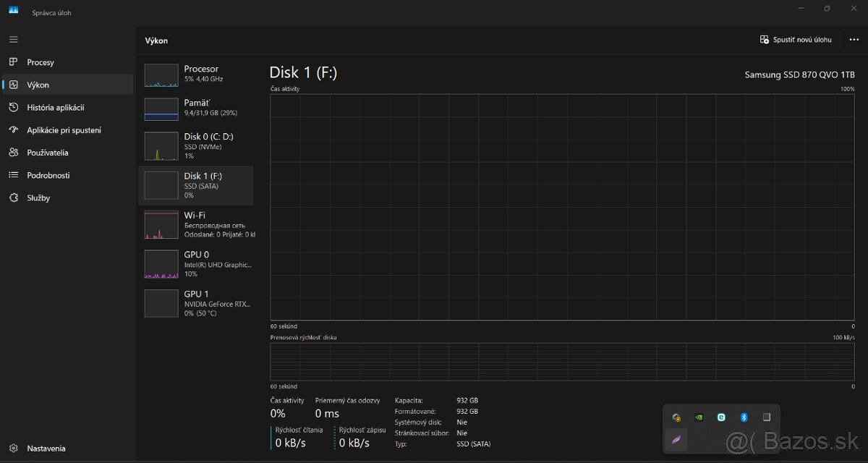868x463 pixels.
Task: Click the Bluetooth tray icon
Action: click(x=743, y=417)
